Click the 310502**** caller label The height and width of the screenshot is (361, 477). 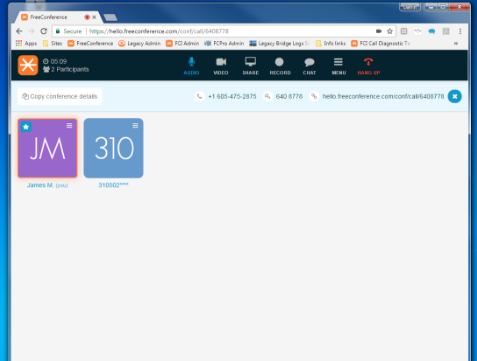[113, 185]
